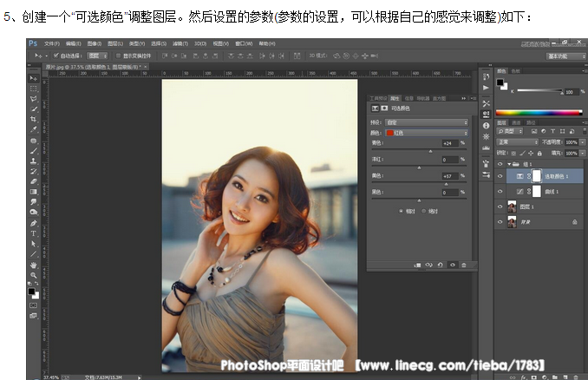Open the Filter menu
This screenshot has height=380, width=588.
pyautogui.click(x=180, y=43)
